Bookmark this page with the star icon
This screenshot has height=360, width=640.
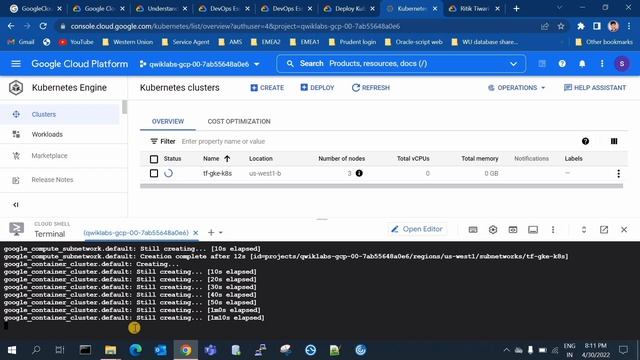pos(561,26)
